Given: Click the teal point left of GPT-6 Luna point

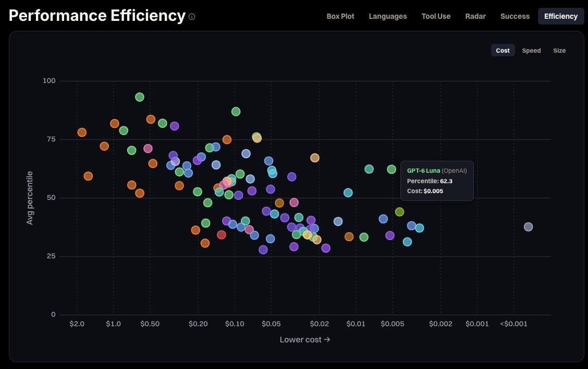Looking at the screenshot, I should [369, 169].
